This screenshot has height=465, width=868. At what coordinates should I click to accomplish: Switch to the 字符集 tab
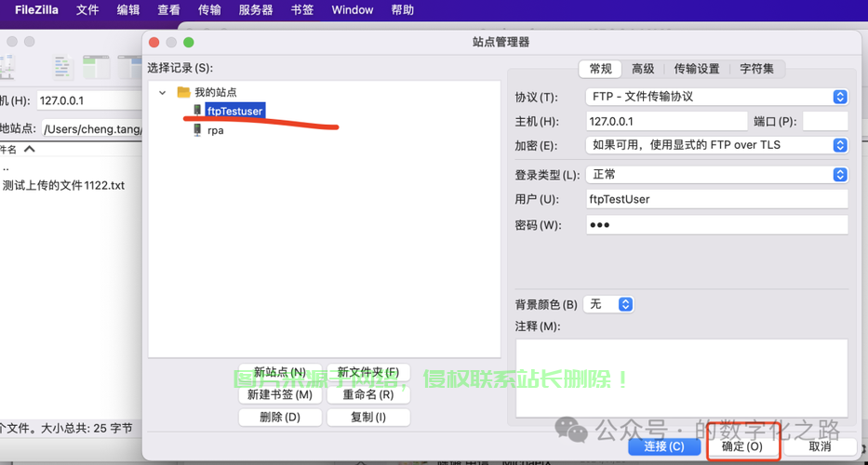click(756, 69)
